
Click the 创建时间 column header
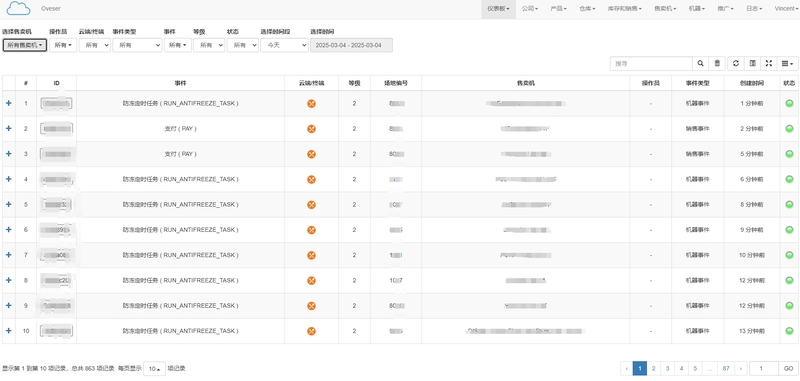752,83
